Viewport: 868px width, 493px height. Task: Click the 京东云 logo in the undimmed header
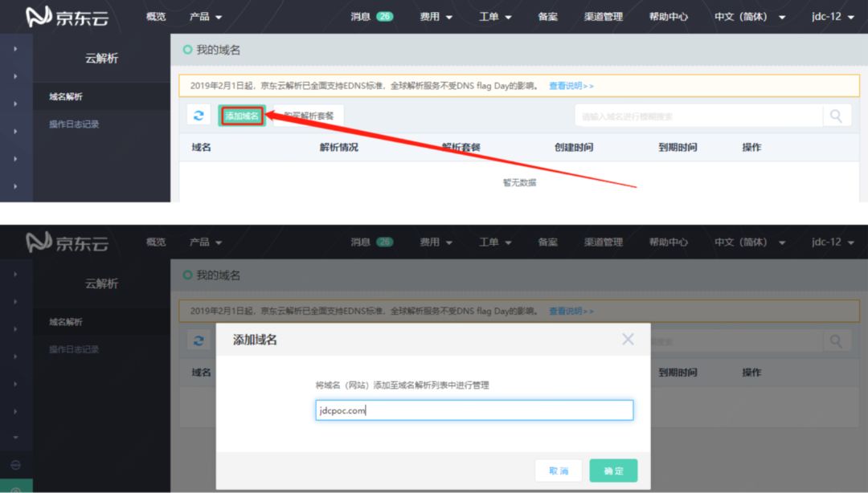[67, 17]
